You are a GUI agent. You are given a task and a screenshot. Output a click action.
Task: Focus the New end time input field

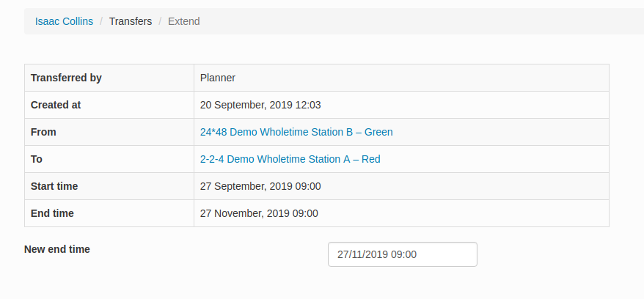[403, 254]
